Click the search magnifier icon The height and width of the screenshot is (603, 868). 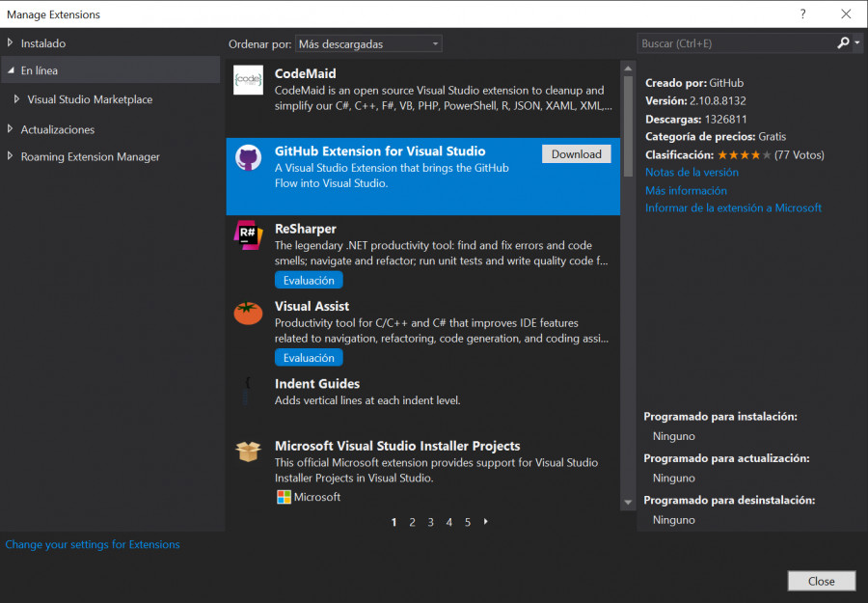point(843,42)
